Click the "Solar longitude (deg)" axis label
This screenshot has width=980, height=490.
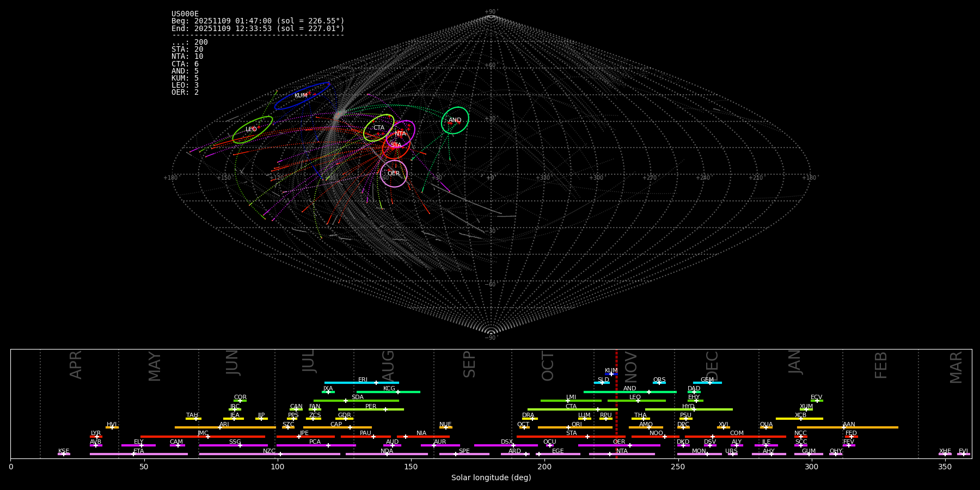coord(491,478)
